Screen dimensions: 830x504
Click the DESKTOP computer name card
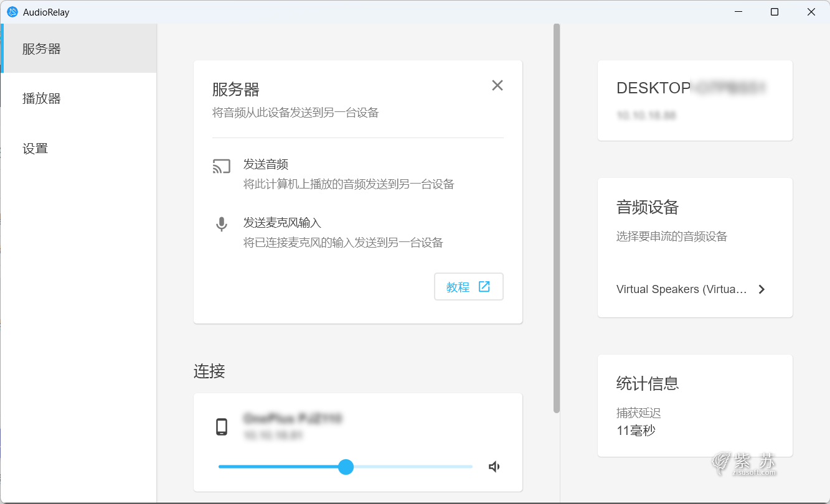pyautogui.click(x=694, y=100)
